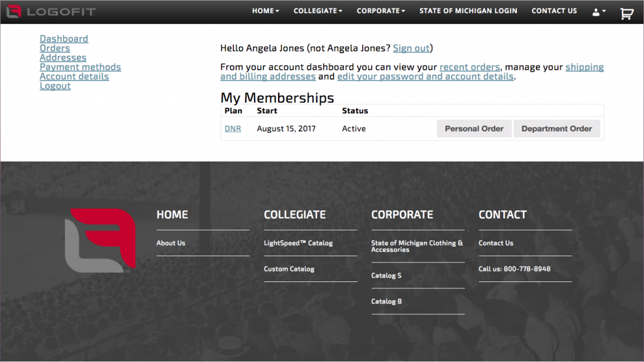The image size is (644, 362).
Task: Open the recent orders link
Action: coord(469,67)
